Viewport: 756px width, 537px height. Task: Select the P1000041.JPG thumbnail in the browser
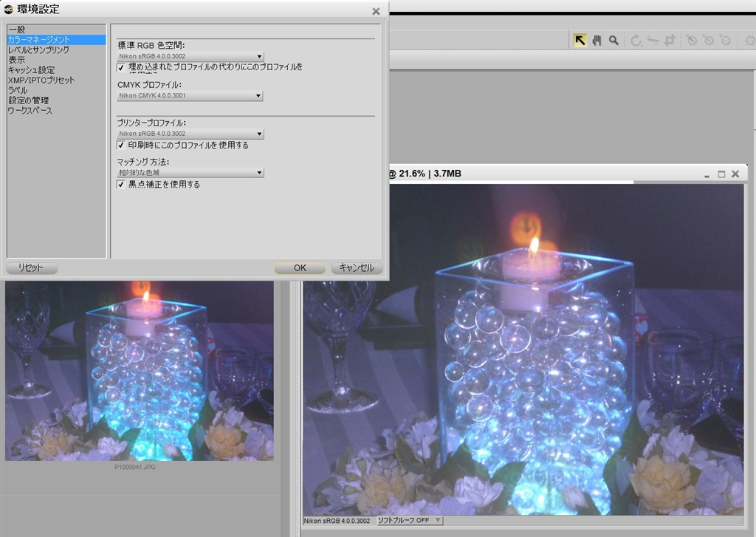[140, 371]
